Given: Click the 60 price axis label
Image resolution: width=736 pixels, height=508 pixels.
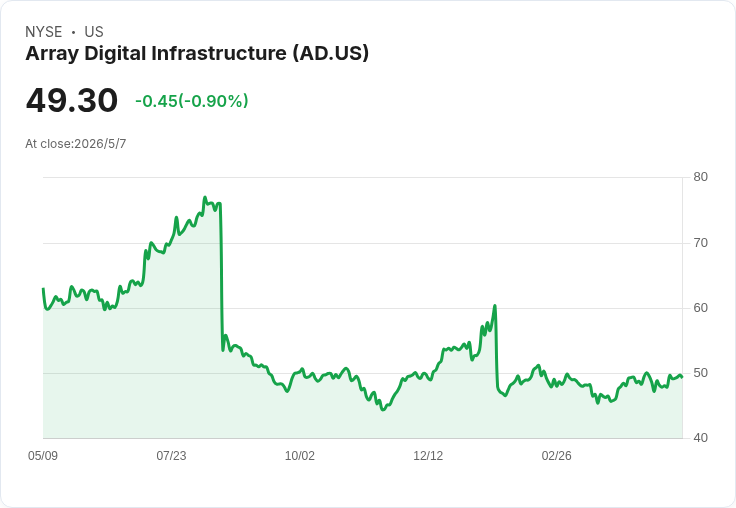Looking at the screenshot, I should pos(701,308).
